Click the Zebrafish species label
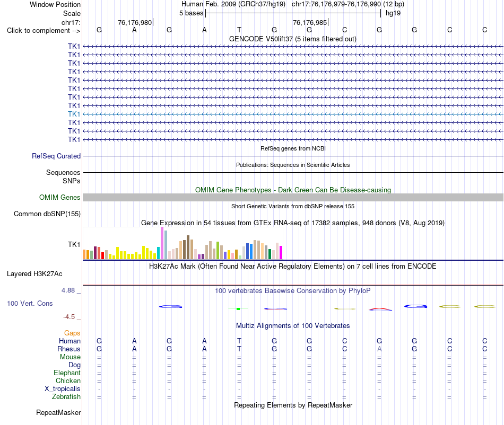The height and width of the screenshot is (425, 504). click(66, 397)
